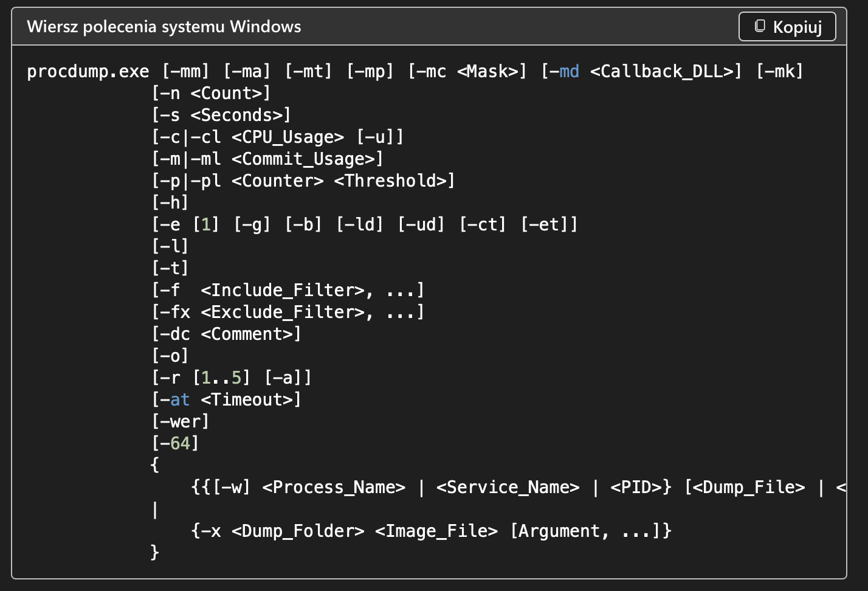This screenshot has width=868, height=591.
Task: Click the <Callback_DLL> parameter text
Action: pos(661,72)
